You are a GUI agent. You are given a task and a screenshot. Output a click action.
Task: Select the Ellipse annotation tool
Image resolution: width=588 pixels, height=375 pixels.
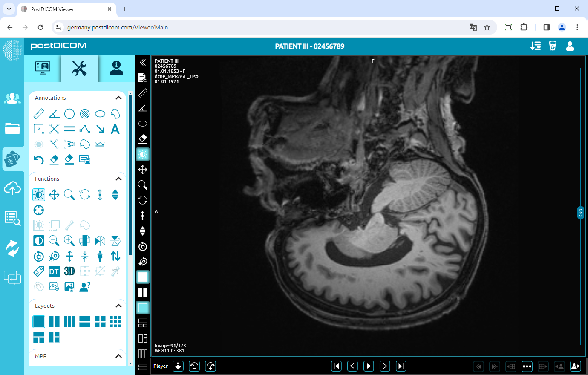[100, 113]
